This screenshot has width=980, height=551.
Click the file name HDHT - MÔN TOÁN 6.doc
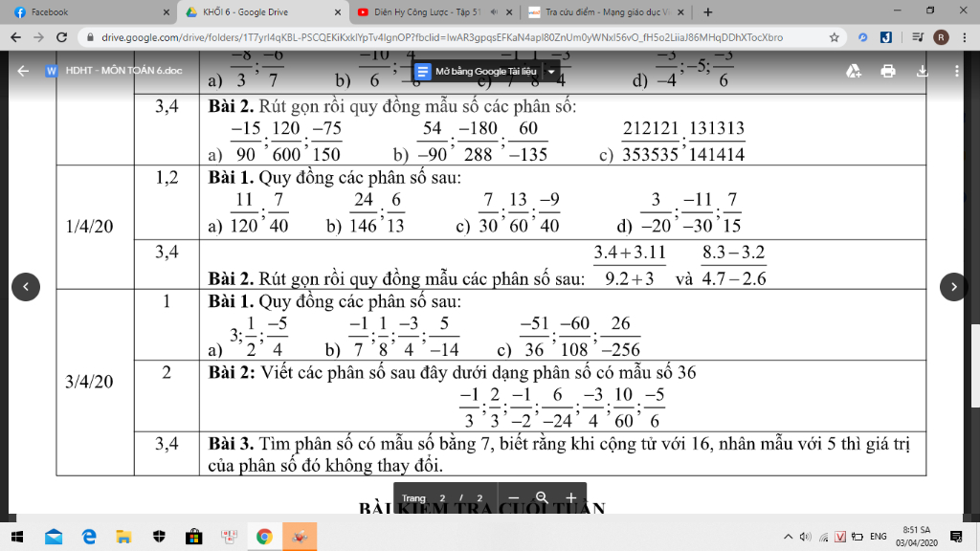(123, 71)
